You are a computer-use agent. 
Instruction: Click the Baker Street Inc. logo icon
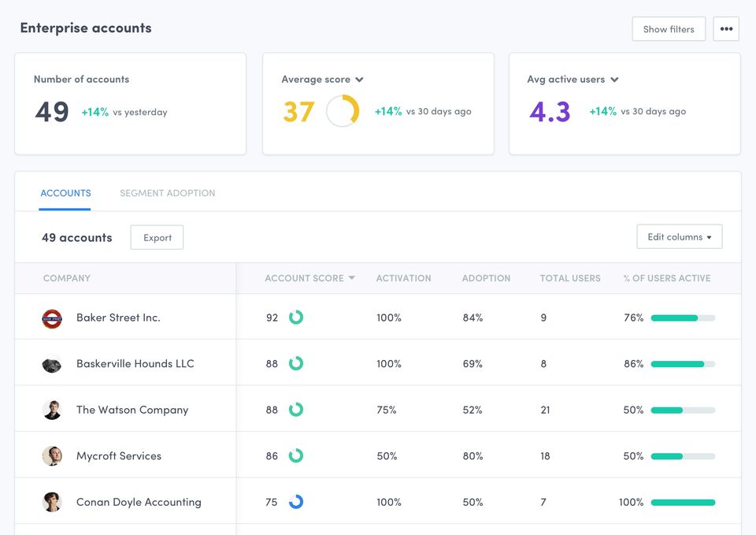pos(52,318)
